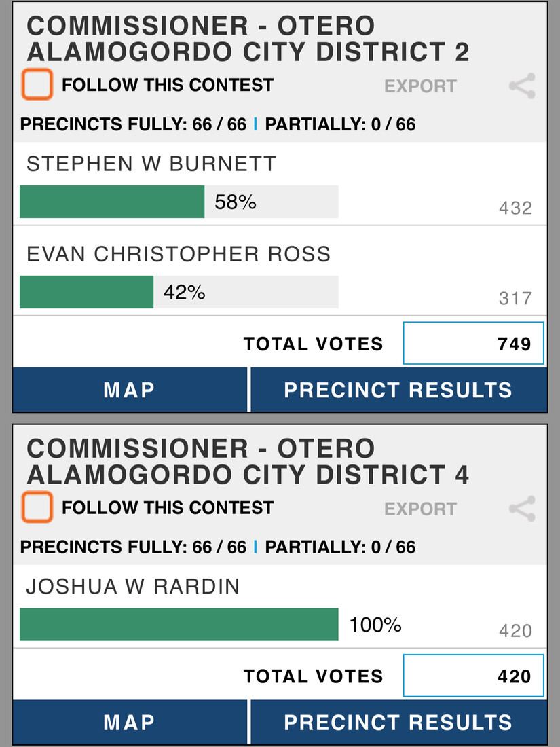560x747 pixels.
Task: Click the total votes box showing 420
Action: (x=473, y=676)
